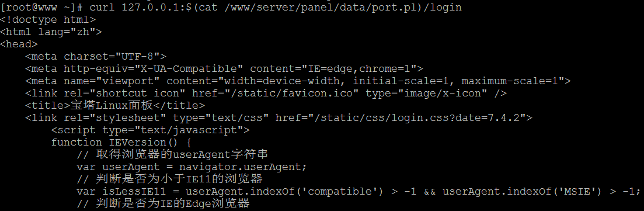Click the comment 取得浏览器的userAgent字符串
The width and height of the screenshot is (644, 211).
172,155
